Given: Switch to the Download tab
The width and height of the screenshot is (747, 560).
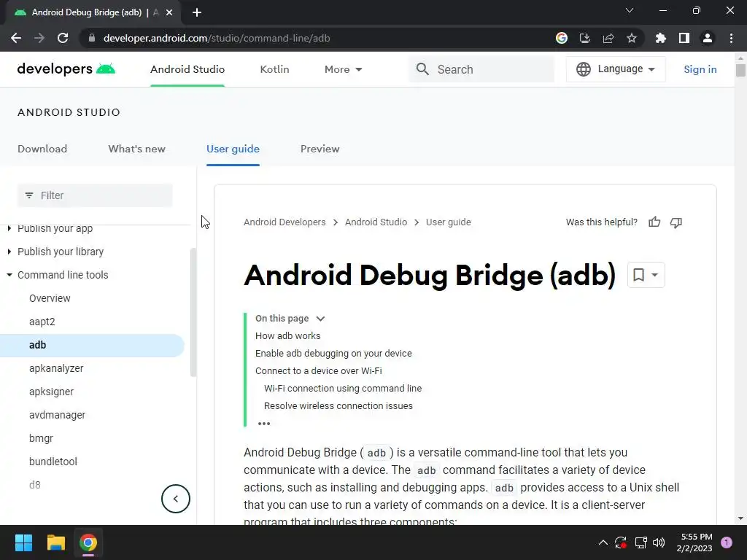Looking at the screenshot, I should click(42, 149).
